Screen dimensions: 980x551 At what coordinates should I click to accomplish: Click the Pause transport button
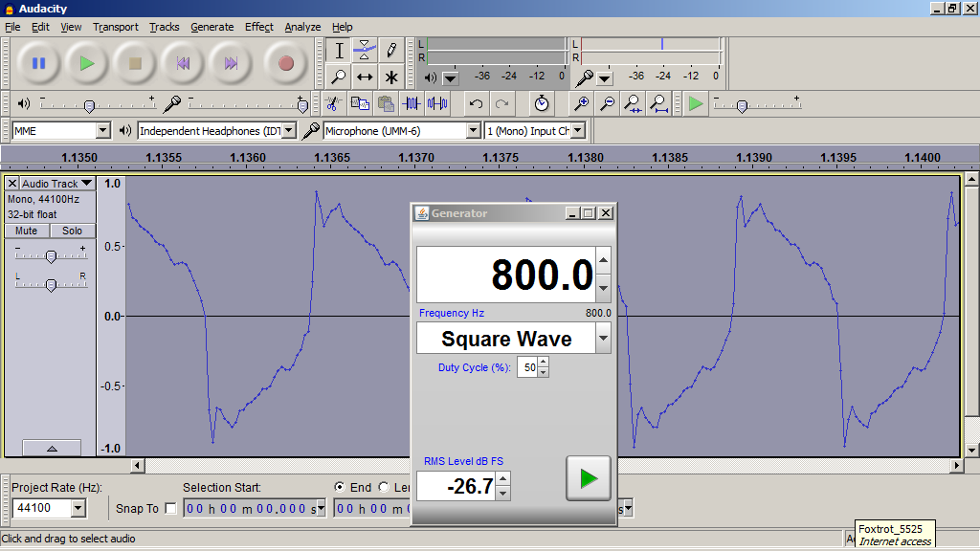(x=38, y=63)
